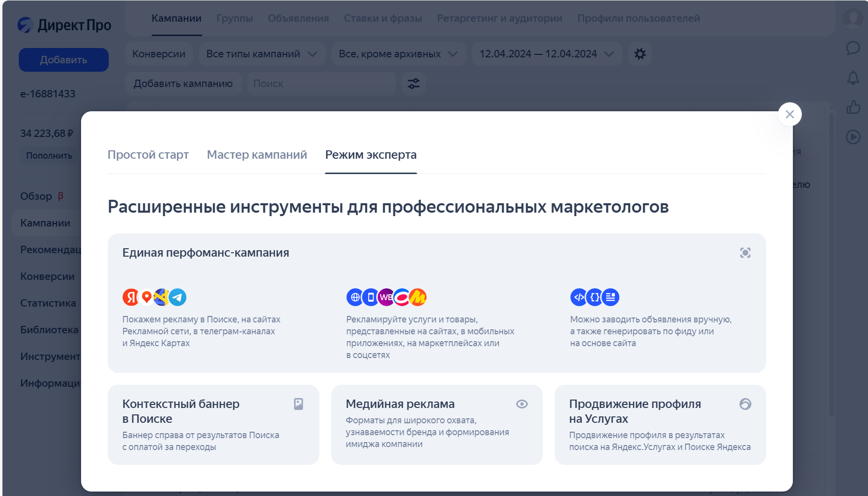868x496 pixels.
Task: Click the heading Расширенные инструменты для профессиональных маркетологов
Action: click(x=388, y=207)
